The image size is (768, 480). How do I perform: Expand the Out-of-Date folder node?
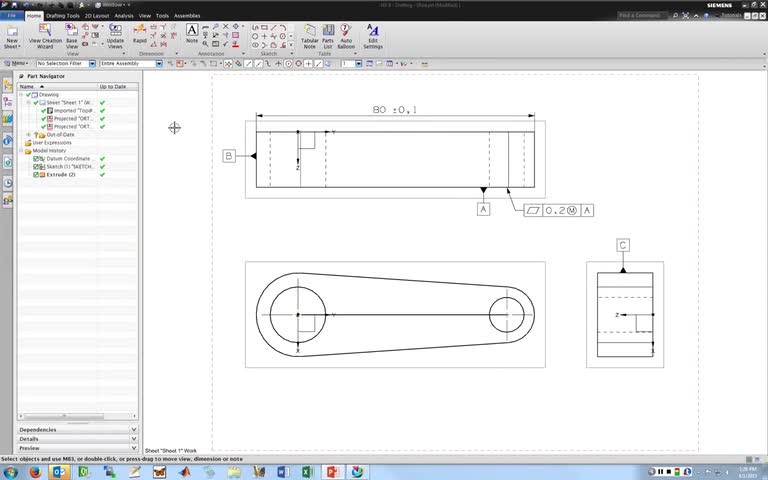point(28,135)
